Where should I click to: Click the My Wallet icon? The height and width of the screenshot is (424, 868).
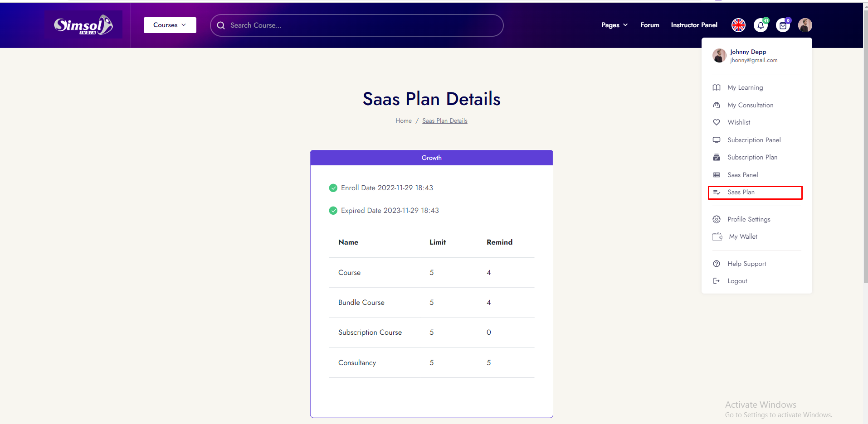point(717,236)
